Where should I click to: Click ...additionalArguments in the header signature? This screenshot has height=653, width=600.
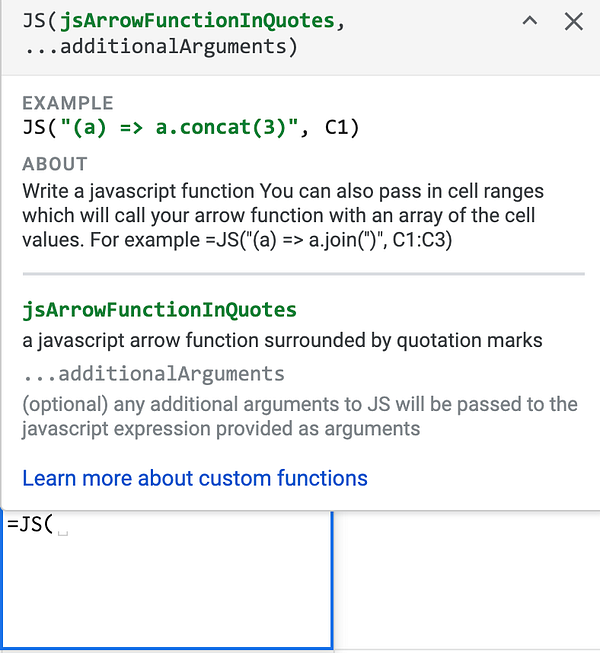pos(160,47)
